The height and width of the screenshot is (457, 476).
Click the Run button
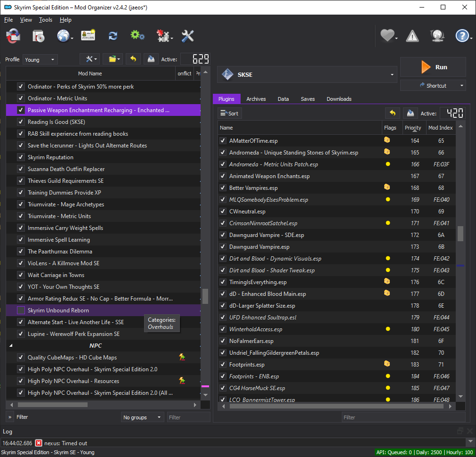coord(433,67)
